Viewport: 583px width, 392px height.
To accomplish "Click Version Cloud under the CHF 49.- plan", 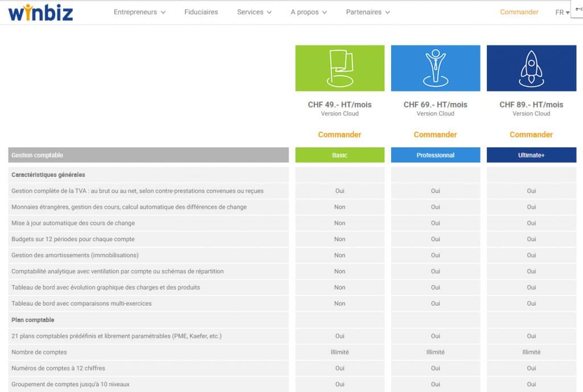I will point(339,114).
